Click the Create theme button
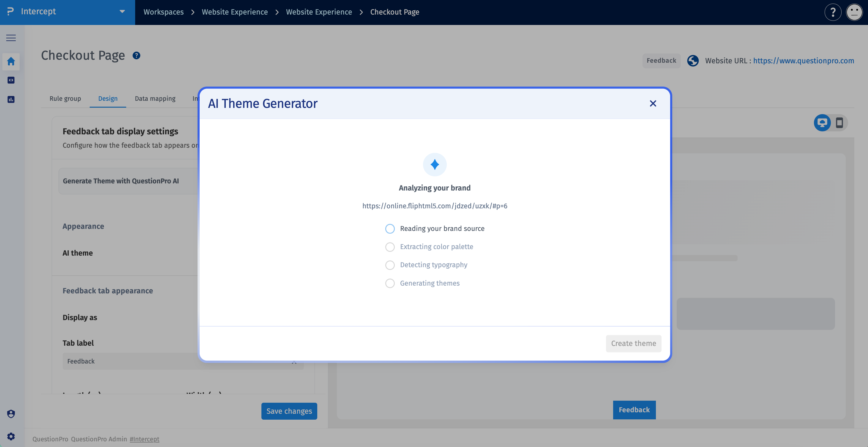Viewport: 868px width, 447px height. [x=634, y=344]
